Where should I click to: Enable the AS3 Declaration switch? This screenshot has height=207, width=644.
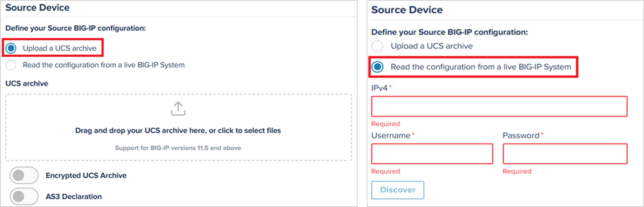24,197
